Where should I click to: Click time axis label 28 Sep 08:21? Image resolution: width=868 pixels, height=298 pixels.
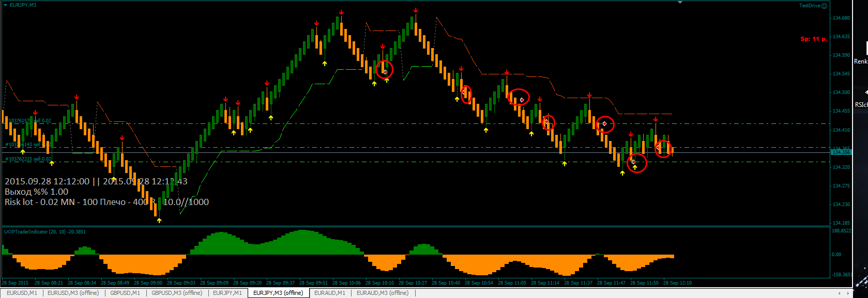pos(49,283)
